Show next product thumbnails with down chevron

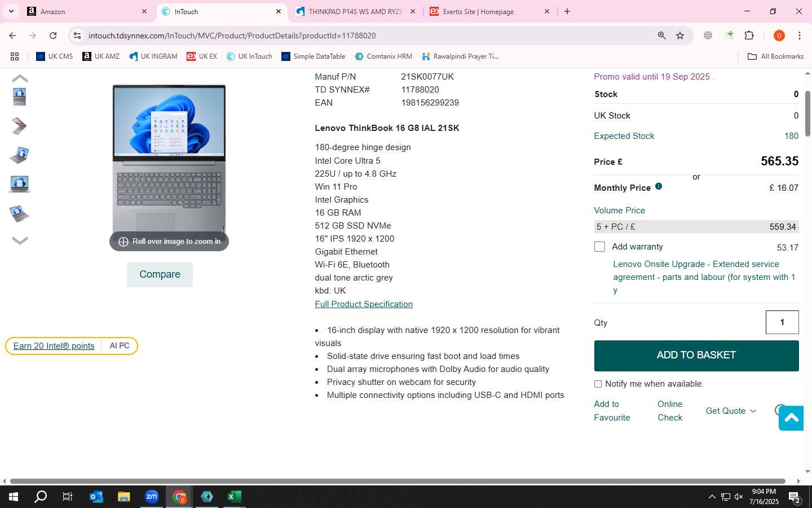point(20,240)
